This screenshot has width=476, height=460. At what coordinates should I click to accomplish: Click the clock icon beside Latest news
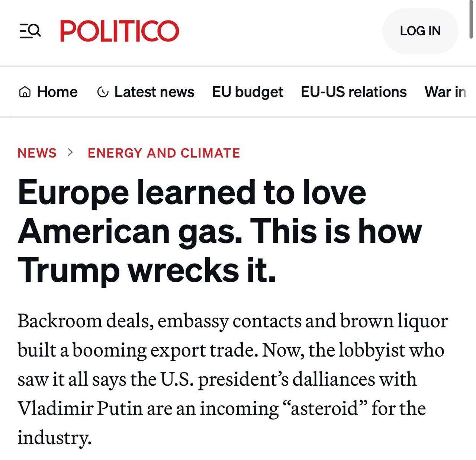click(103, 92)
